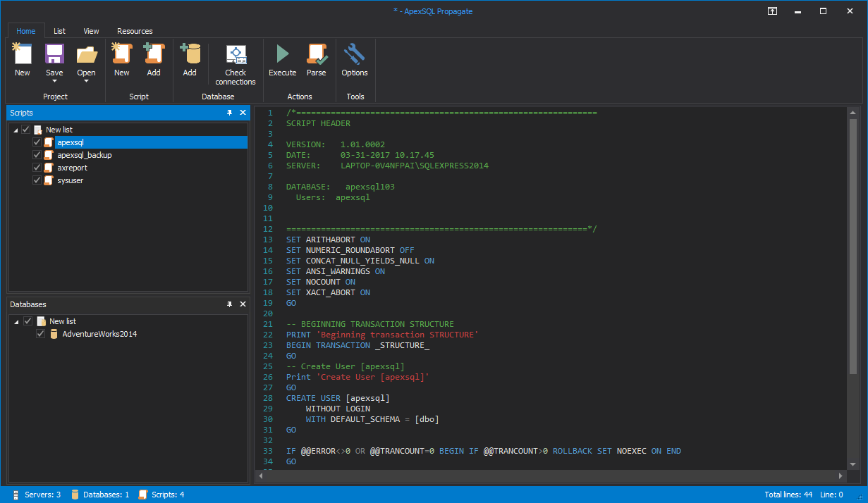Open the Save dropdown arrow

54,82
